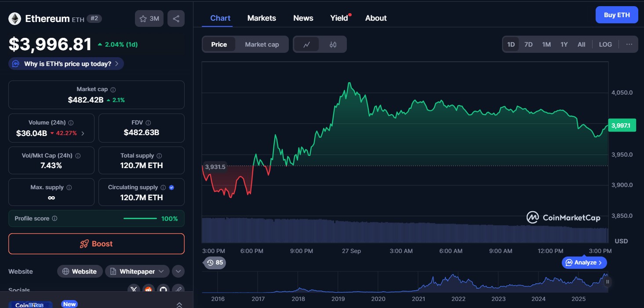
Task: Expand more website links chevron
Action: pyautogui.click(x=178, y=271)
